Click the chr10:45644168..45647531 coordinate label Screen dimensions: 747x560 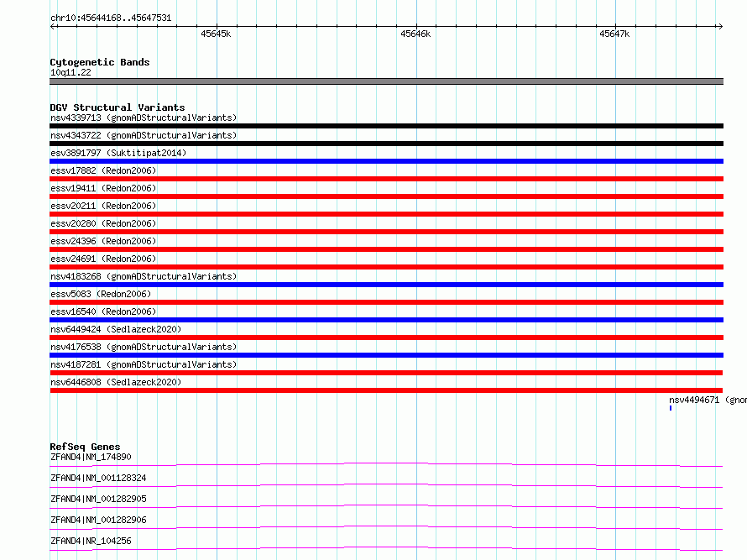111,18
